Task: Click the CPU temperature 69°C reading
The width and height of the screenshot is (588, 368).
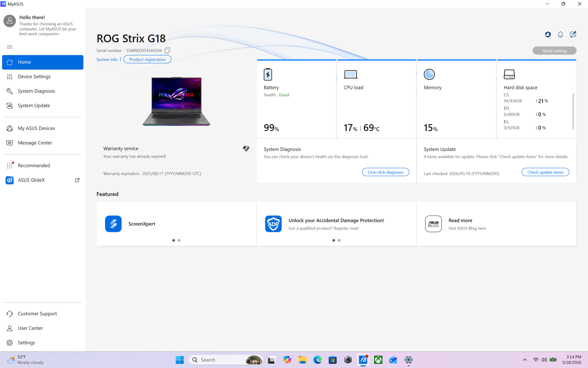Action: pos(372,128)
